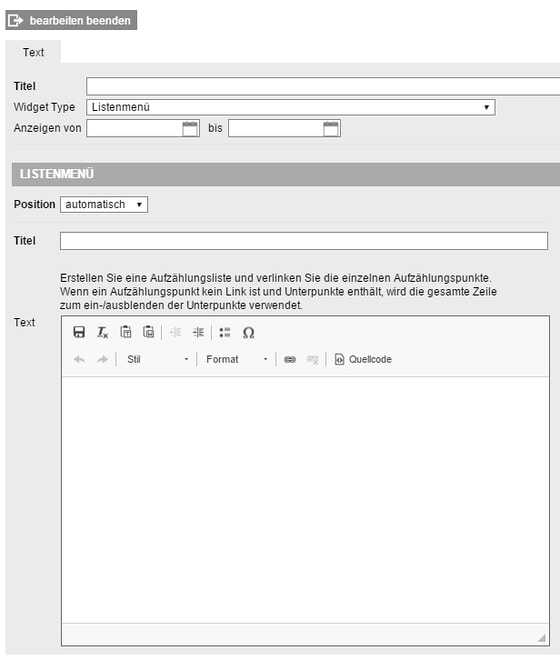Screen dimensions: 560x660
Task: Click the bearbeiten beenden button
Action: (x=71, y=20)
